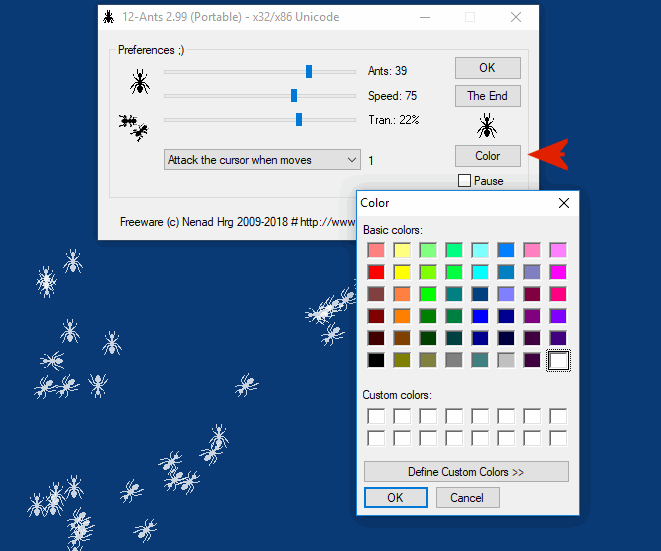
Task: Click the ant icon in the title bar
Action: [x=108, y=17]
